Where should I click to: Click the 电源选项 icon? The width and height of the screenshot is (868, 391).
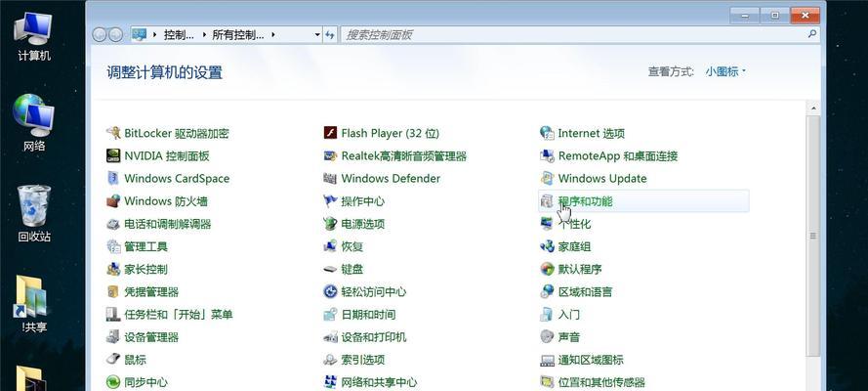(330, 224)
